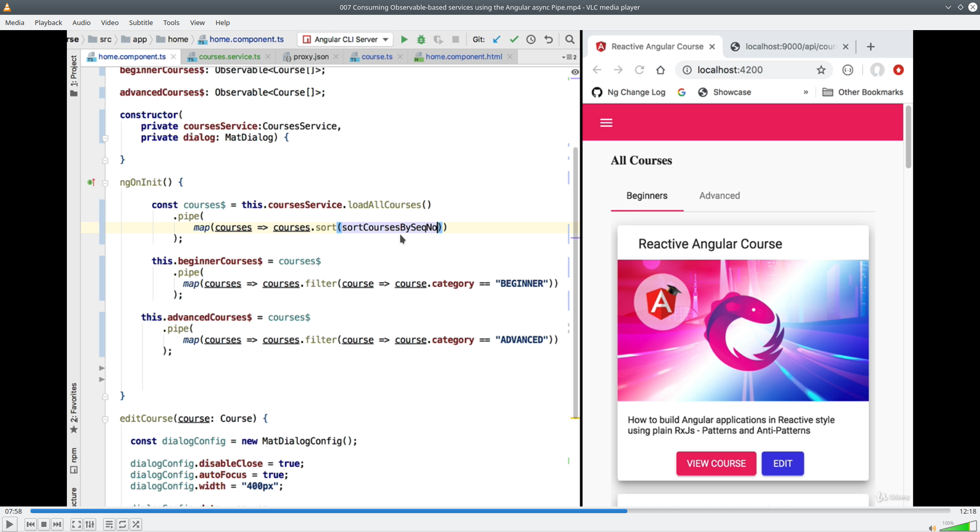Skip to next media in VLC
Viewport: 980px width, 532px height.
57,524
